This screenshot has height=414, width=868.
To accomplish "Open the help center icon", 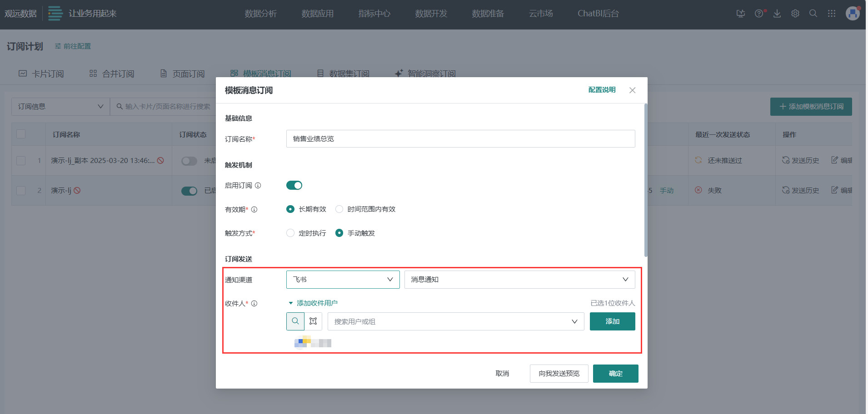I will pyautogui.click(x=758, y=14).
